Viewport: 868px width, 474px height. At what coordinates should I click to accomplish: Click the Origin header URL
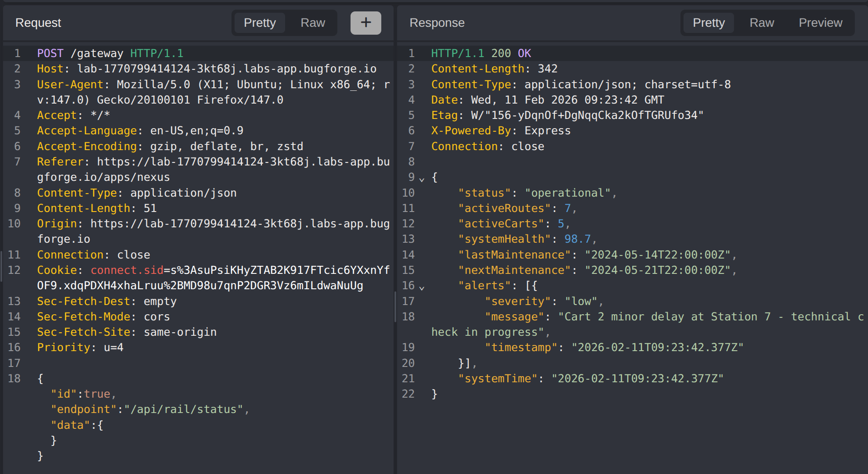point(239,224)
